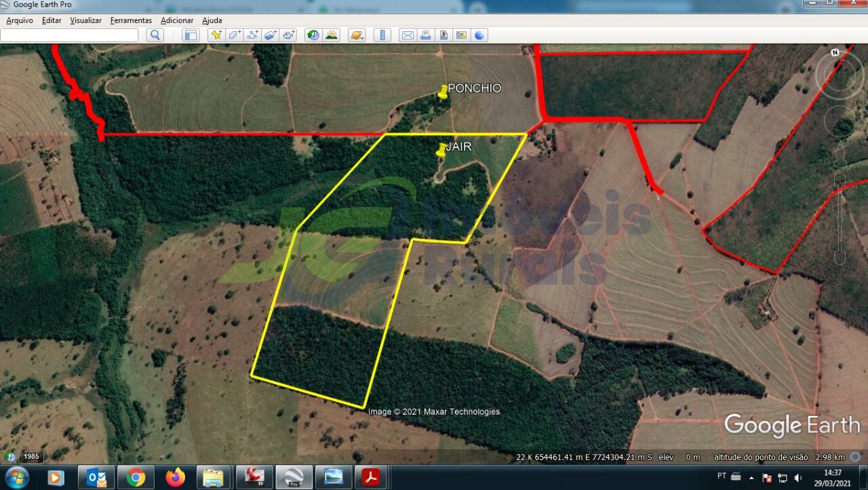Open the Arquivo menu

(20, 20)
